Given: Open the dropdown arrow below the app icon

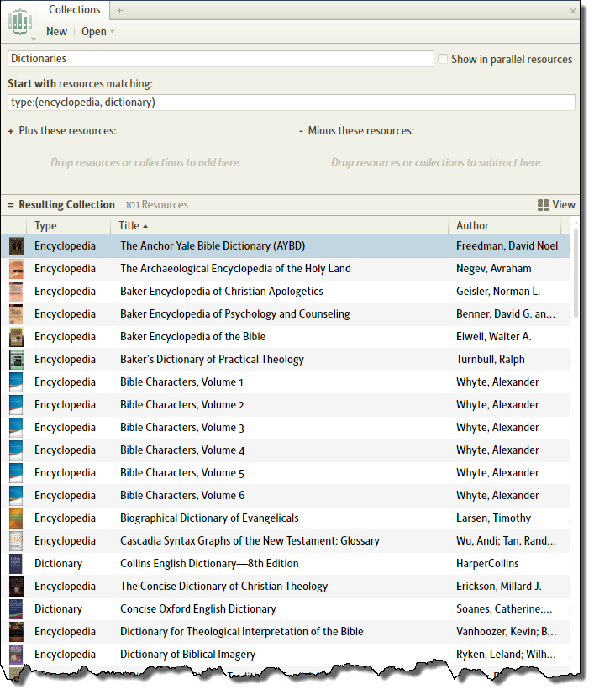Looking at the screenshot, I should click(x=34, y=39).
